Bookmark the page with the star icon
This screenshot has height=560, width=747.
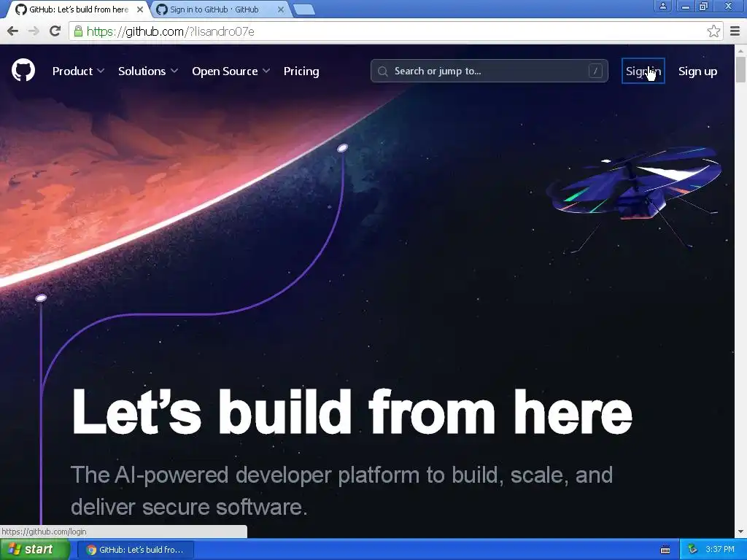(x=713, y=31)
